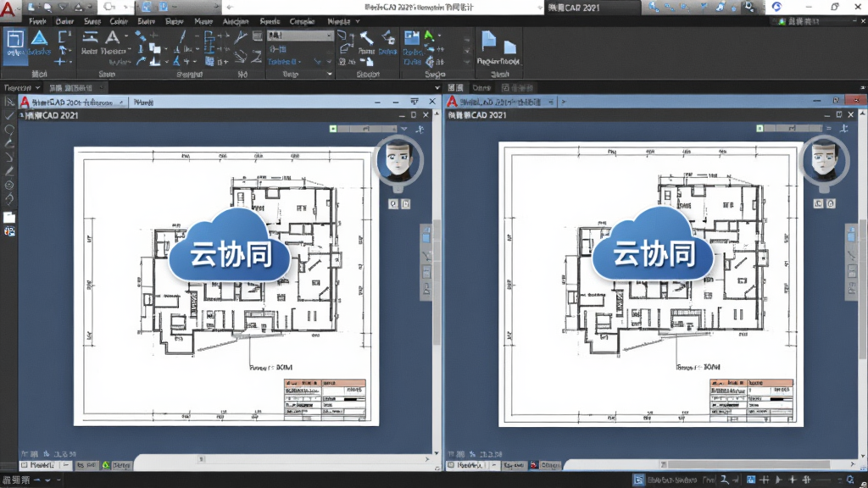Expand the down arrow at tab strip's right

[437, 87]
